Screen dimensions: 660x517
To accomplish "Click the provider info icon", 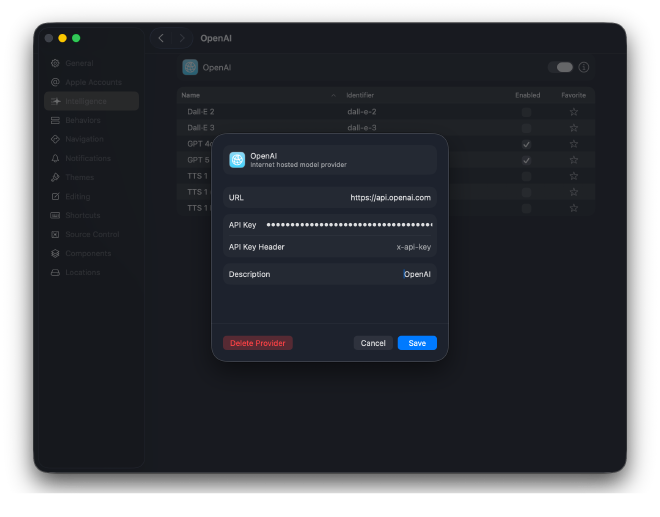I will pyautogui.click(x=583, y=67).
